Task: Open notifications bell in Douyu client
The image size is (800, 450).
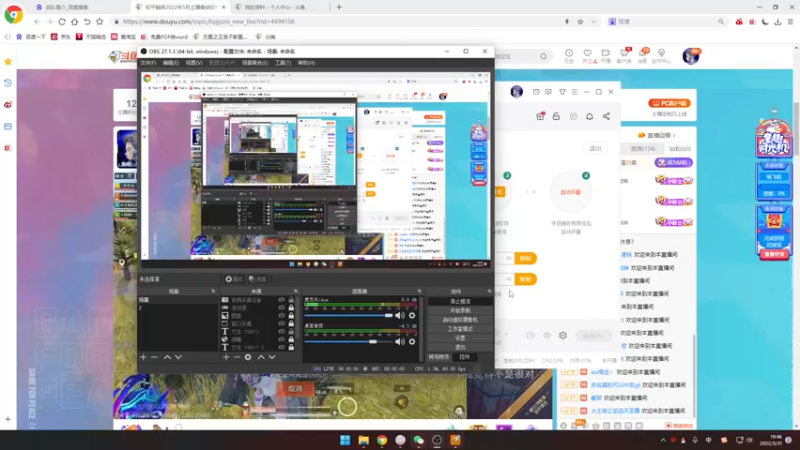Action: coord(589,116)
